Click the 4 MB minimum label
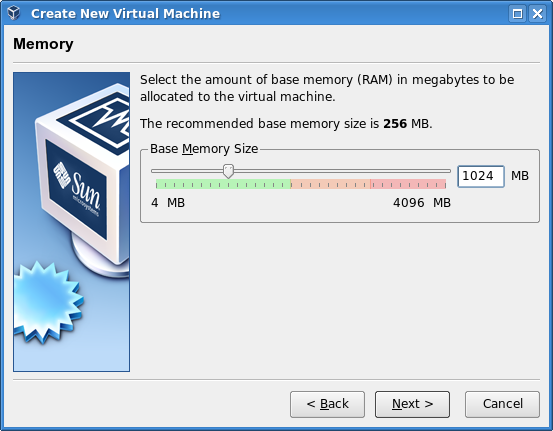 168,203
